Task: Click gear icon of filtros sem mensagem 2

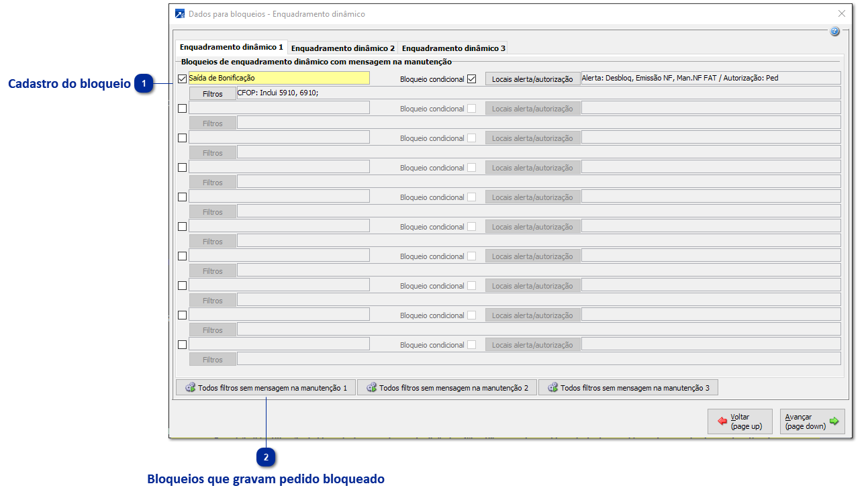Action: [371, 387]
